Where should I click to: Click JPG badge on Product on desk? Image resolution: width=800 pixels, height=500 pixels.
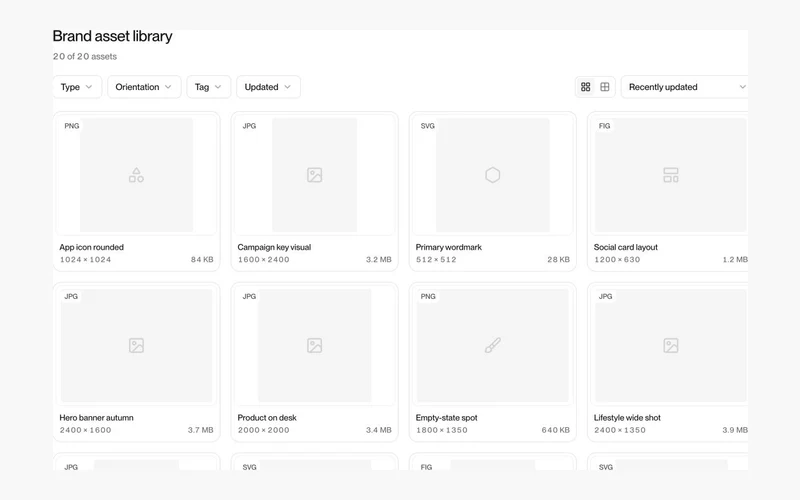pyautogui.click(x=249, y=296)
